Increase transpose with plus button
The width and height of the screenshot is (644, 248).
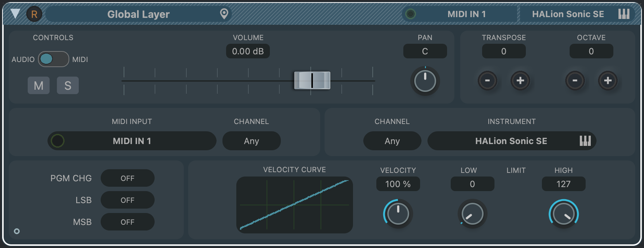tap(520, 81)
